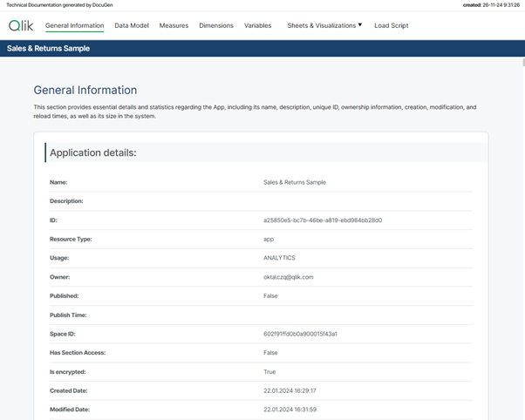Click the Resource Type value app
525x420 pixels.
pos(269,240)
